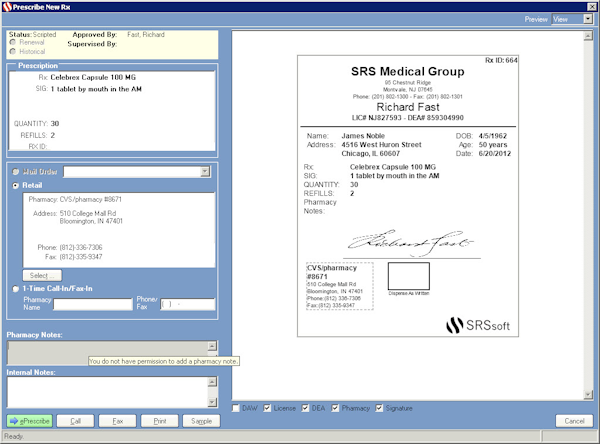Click the Richard Fast signature image
This screenshot has height=444, width=600.
[410, 242]
